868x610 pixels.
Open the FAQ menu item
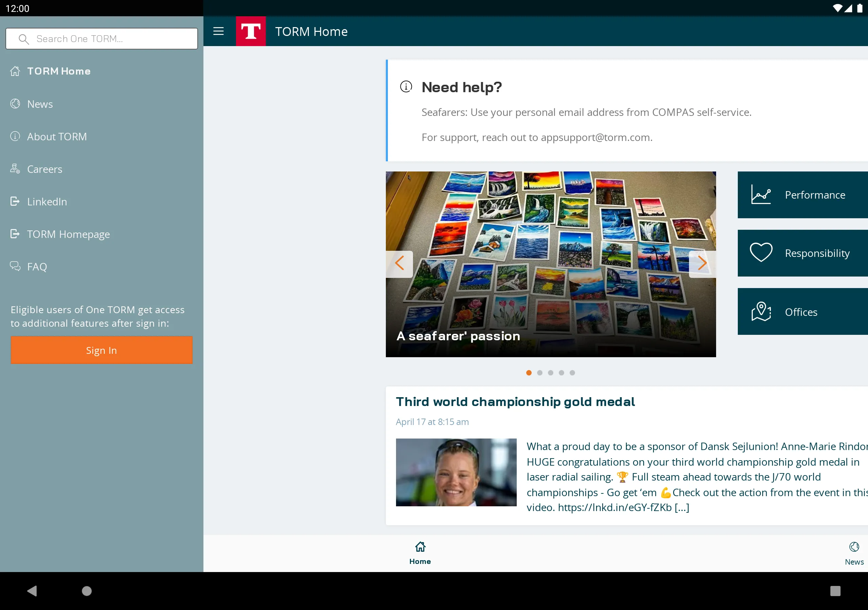[x=37, y=266]
